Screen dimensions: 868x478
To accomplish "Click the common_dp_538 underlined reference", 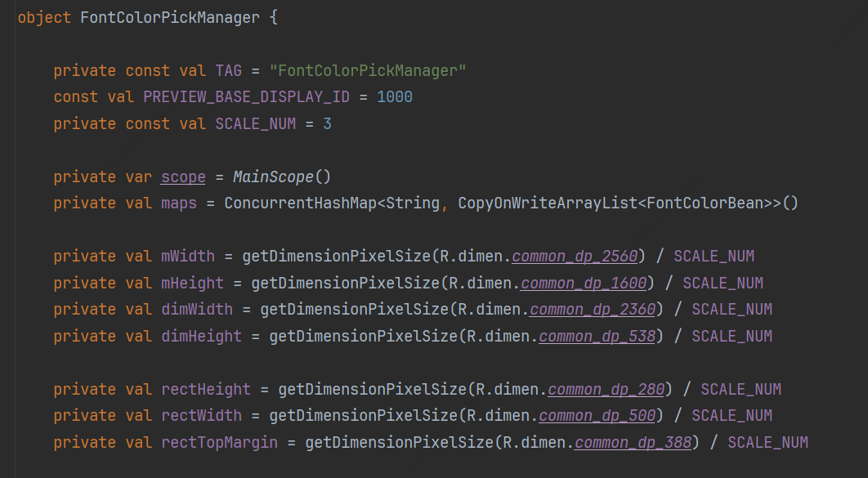I will (596, 336).
